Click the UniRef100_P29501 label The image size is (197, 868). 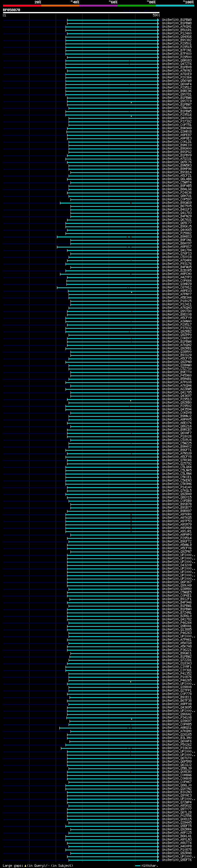click(177, 43)
